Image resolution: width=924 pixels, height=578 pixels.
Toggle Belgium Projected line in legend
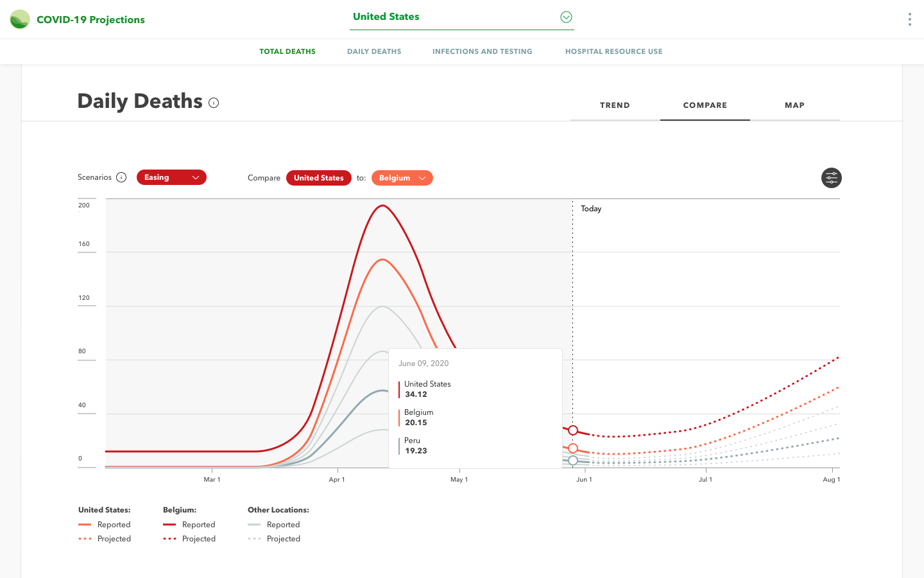pos(191,538)
